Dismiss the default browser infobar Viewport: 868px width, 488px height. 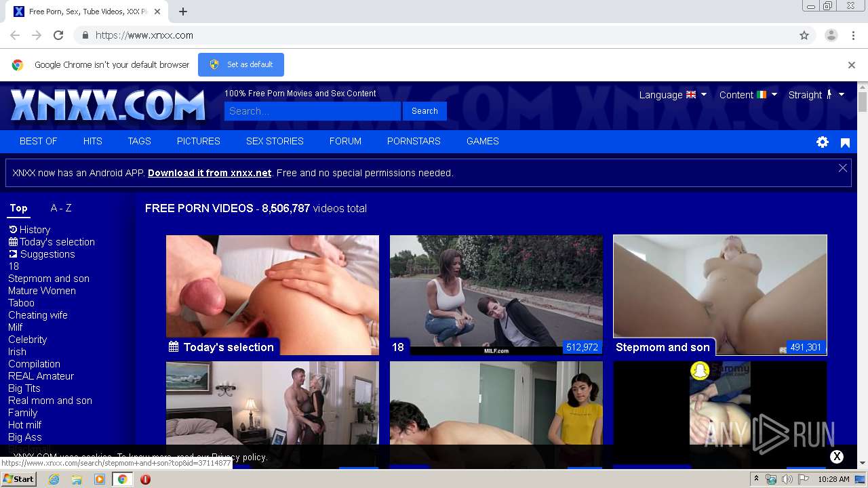pyautogui.click(x=852, y=65)
